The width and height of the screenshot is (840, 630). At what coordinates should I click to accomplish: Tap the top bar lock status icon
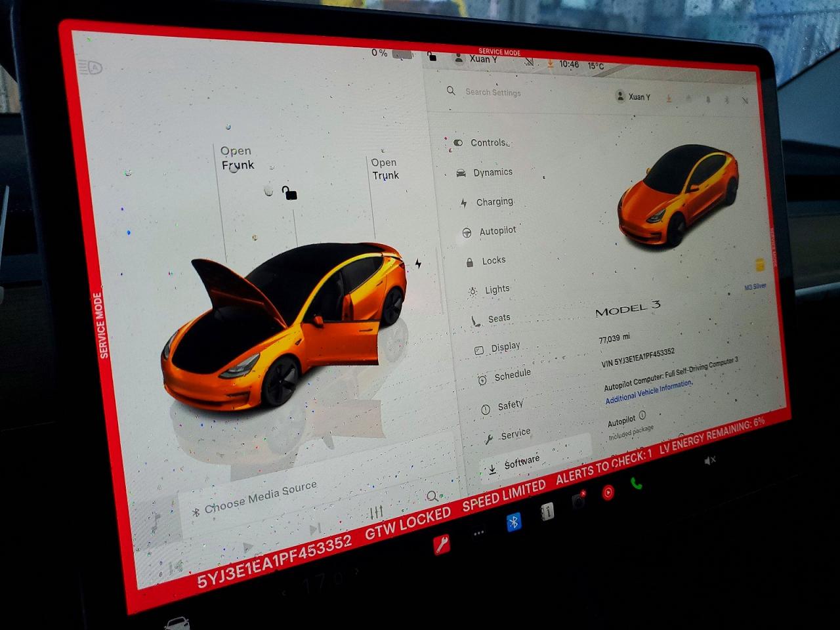(x=432, y=56)
